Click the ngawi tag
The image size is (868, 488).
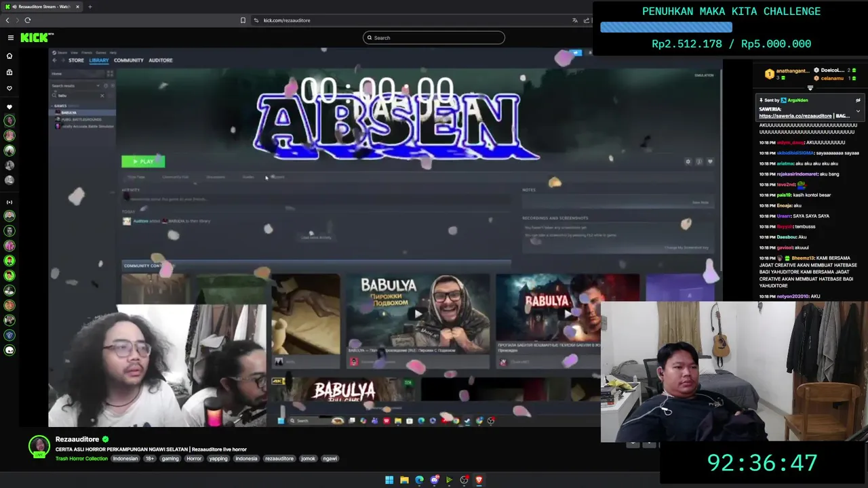330,458
